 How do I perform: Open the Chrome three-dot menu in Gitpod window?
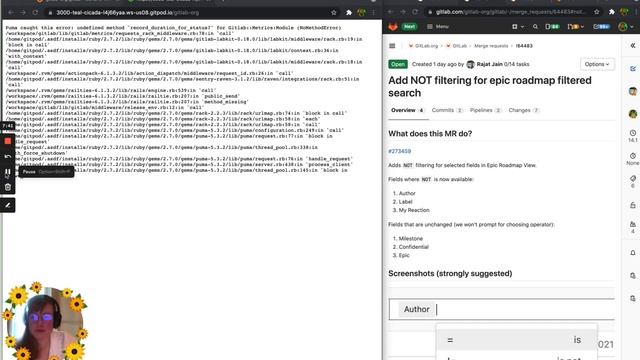point(373,13)
